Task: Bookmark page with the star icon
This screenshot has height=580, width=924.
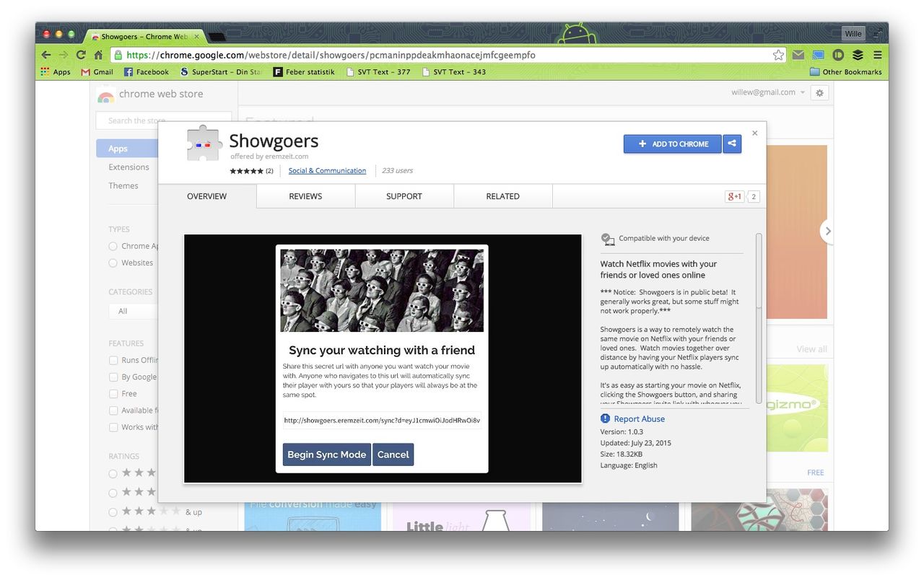Action: 778,55
